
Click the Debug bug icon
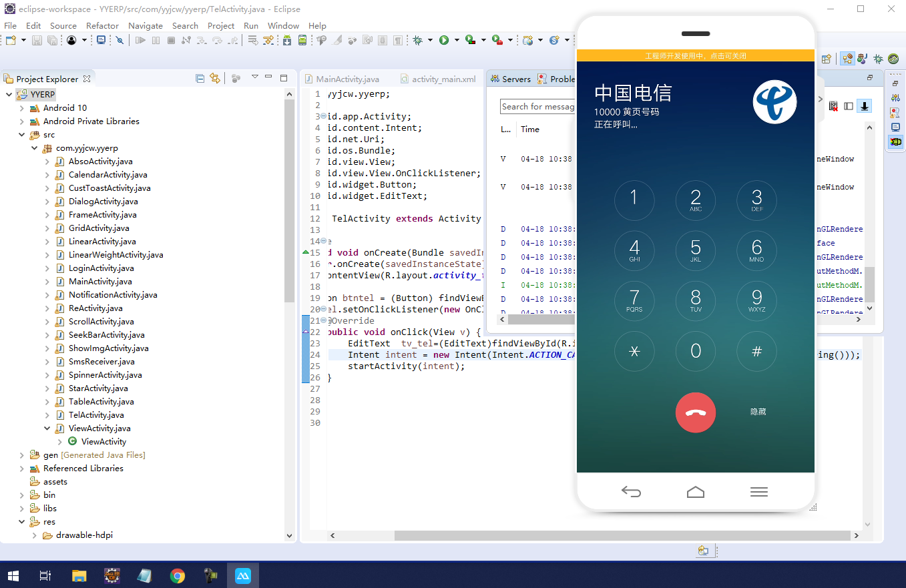click(417, 40)
